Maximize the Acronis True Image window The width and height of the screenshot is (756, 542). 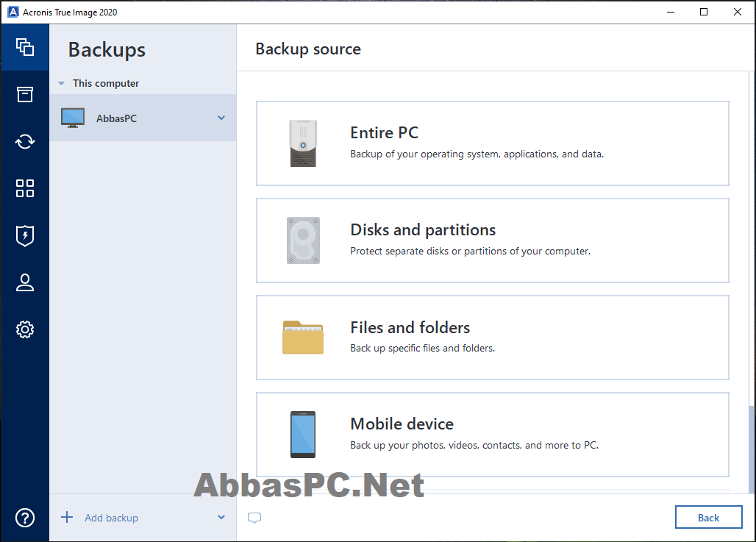pyautogui.click(x=704, y=12)
